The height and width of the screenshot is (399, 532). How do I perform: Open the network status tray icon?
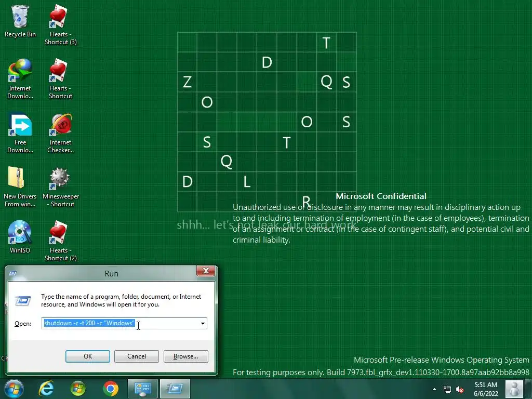pos(447,390)
